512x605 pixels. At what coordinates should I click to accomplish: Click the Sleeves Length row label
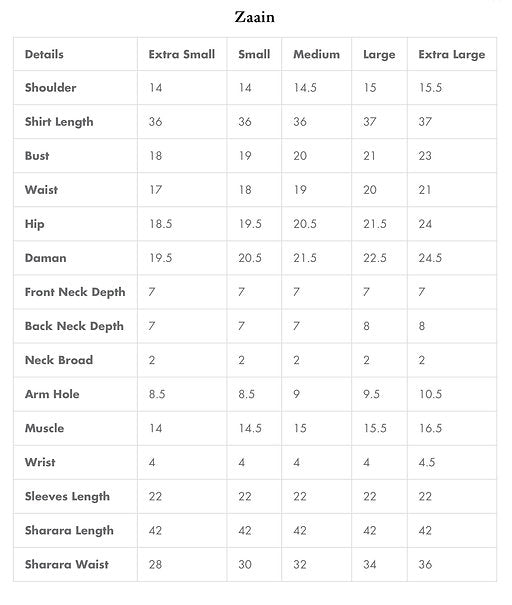[67, 497]
